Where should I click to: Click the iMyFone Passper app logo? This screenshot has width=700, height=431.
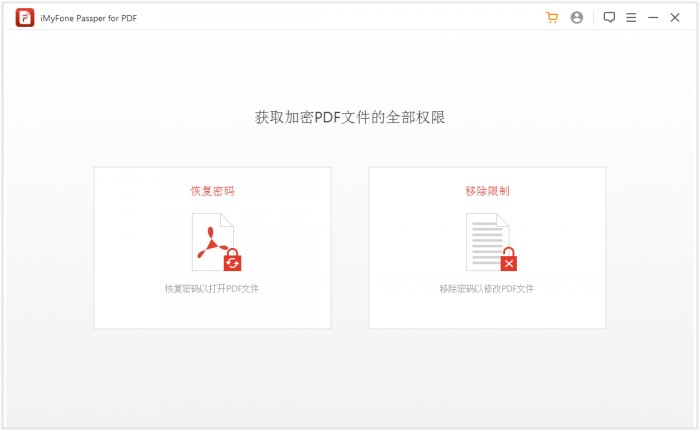pos(25,18)
